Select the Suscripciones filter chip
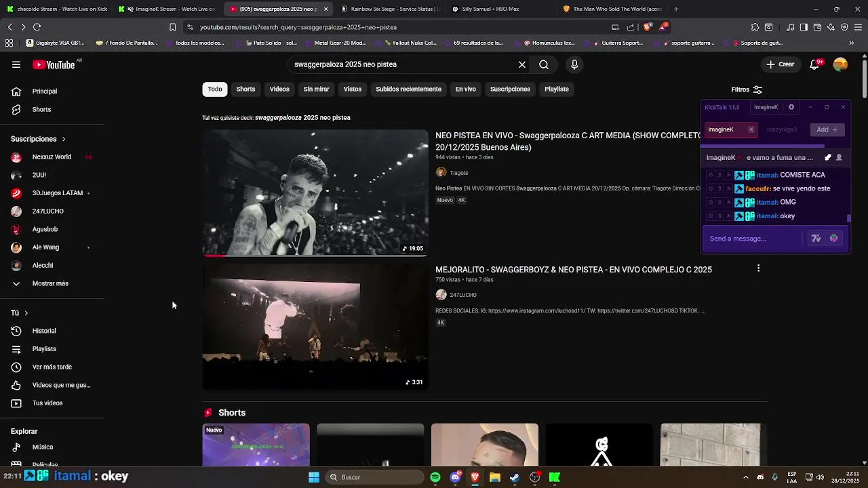Screen dimensions: 868x488 click(510, 89)
